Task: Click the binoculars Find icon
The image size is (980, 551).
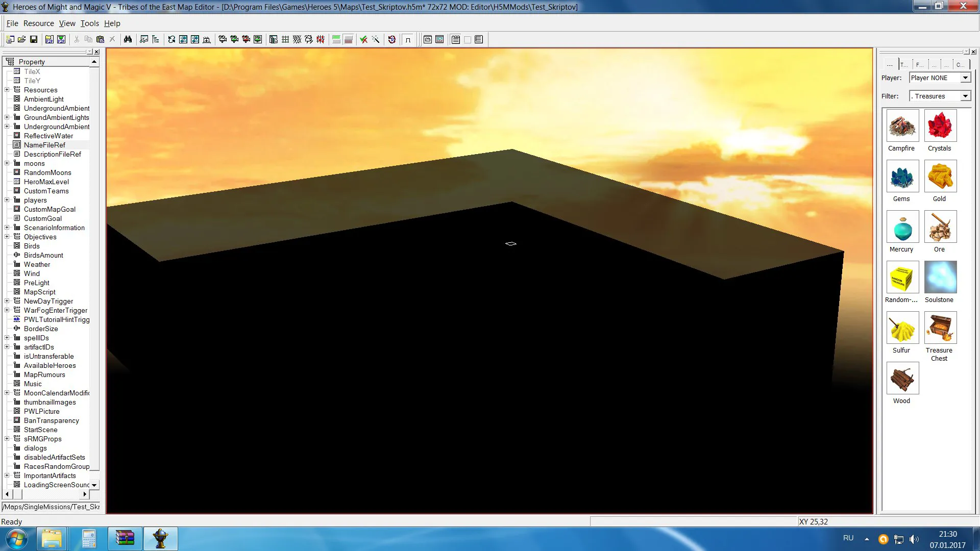Action: (x=128, y=39)
